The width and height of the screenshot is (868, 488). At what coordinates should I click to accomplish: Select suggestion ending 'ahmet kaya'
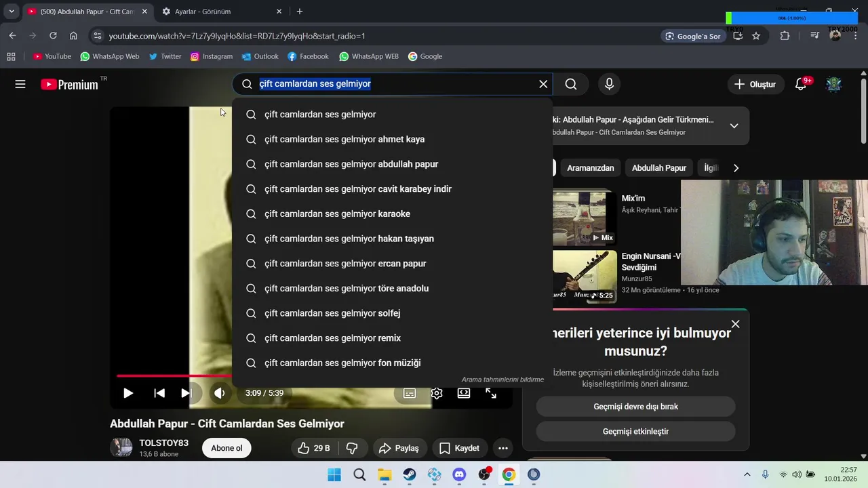tap(392, 139)
